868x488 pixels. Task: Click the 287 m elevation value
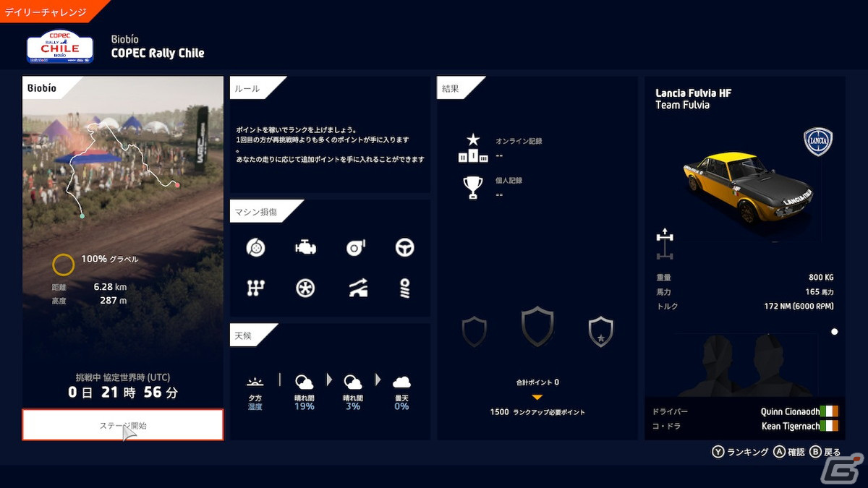click(x=114, y=301)
